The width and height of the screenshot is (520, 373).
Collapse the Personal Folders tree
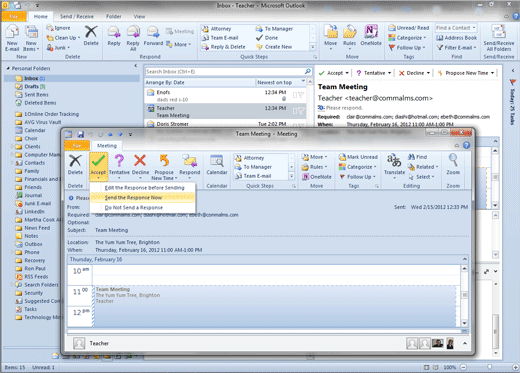8,68
